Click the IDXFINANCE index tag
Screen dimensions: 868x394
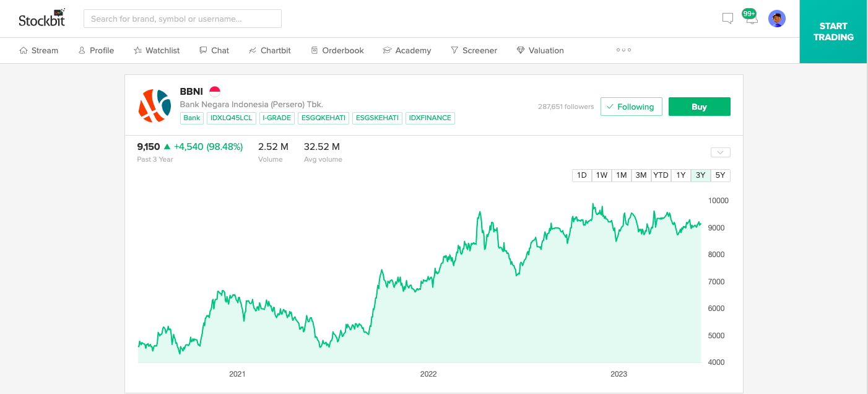430,118
